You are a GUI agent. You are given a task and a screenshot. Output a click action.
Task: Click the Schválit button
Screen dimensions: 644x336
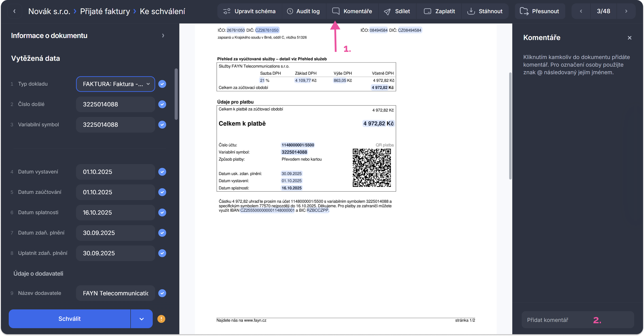coord(70,319)
